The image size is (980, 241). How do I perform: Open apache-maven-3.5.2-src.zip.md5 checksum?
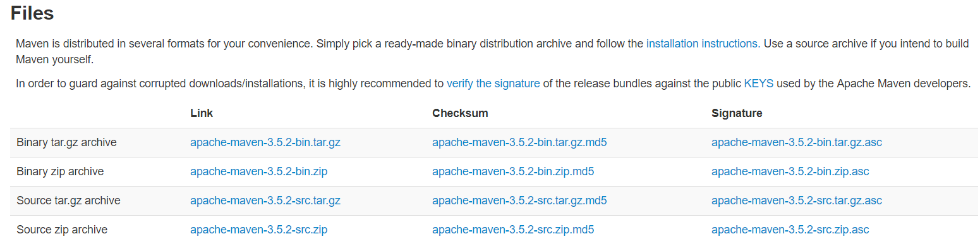(513, 230)
